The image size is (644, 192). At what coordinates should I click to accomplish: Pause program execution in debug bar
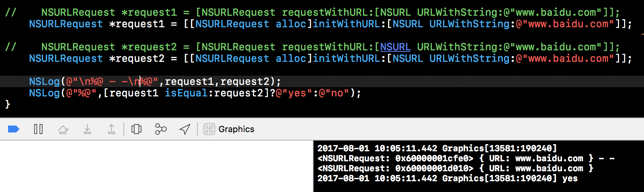[38, 129]
